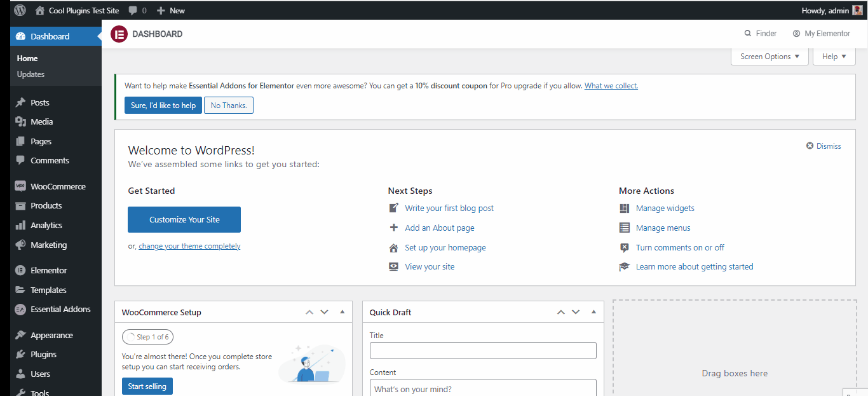Open the Home submenu item
Image resolution: width=868 pixels, height=396 pixels.
pos(27,58)
